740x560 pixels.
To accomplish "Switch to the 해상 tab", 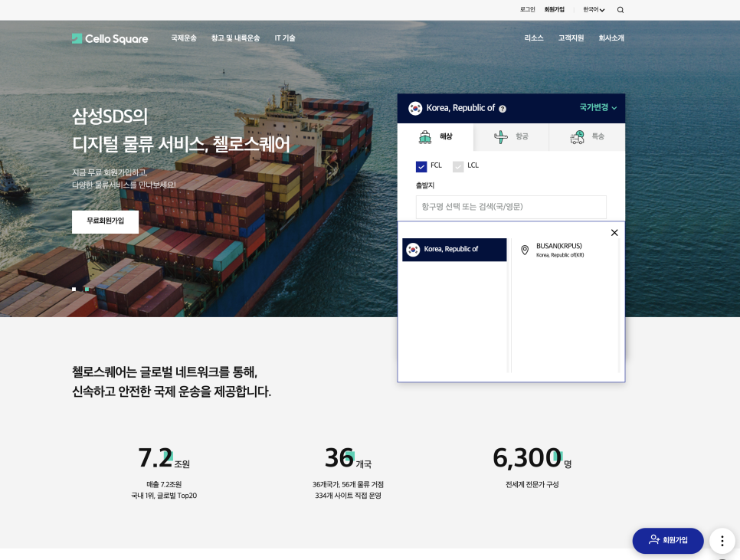I will click(x=435, y=137).
